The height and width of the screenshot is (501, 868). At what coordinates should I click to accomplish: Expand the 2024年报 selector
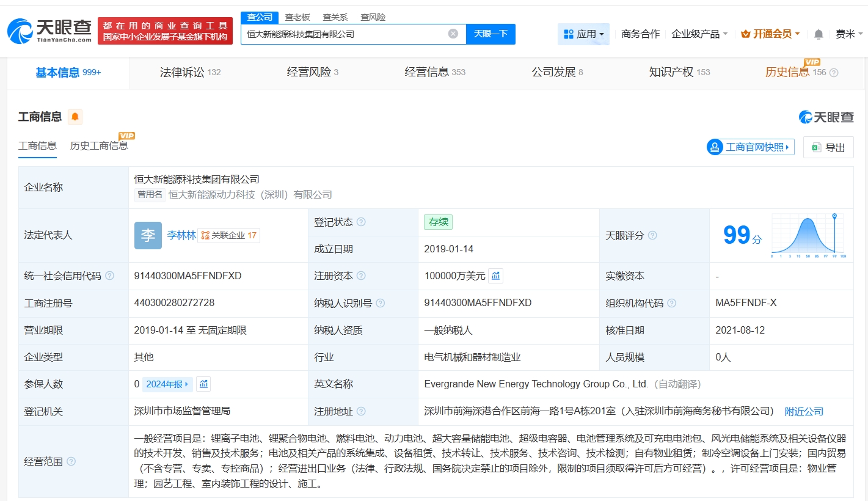click(x=168, y=384)
